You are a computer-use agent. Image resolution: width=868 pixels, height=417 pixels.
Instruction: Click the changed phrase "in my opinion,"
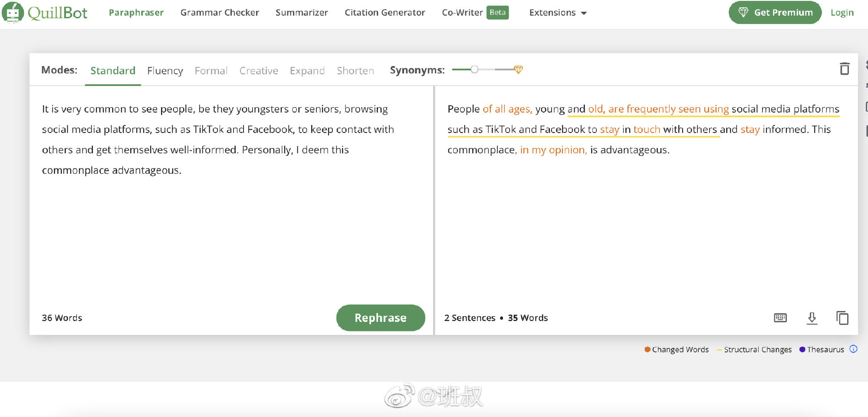click(x=553, y=150)
